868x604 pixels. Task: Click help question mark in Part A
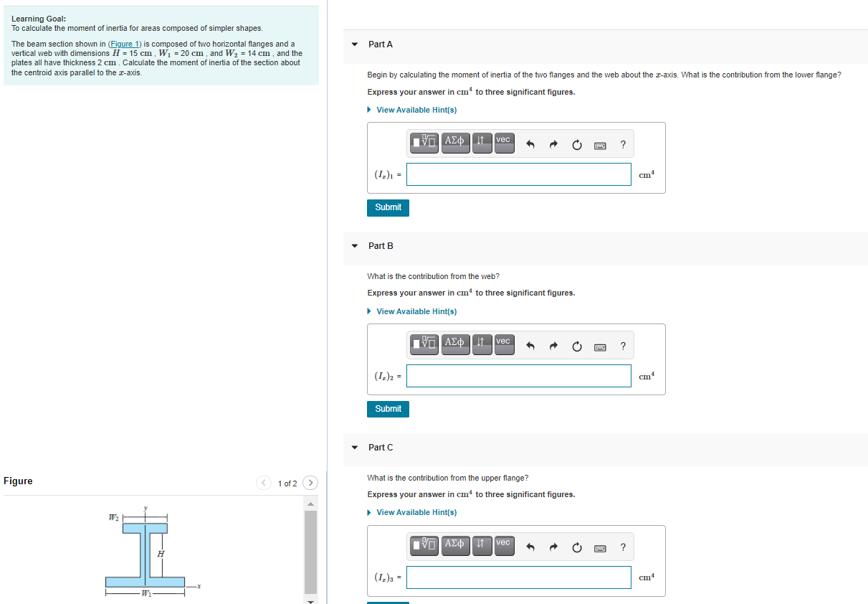[623, 145]
